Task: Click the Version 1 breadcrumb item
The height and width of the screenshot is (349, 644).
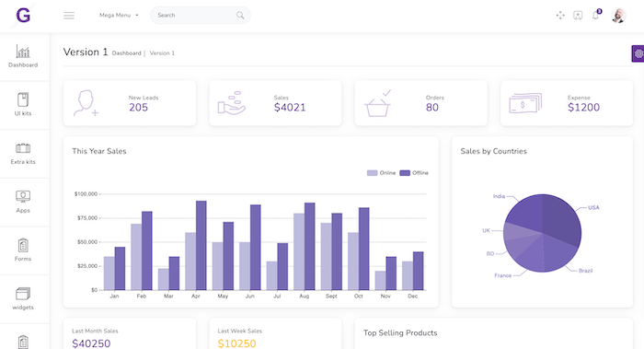Action: pyautogui.click(x=162, y=53)
